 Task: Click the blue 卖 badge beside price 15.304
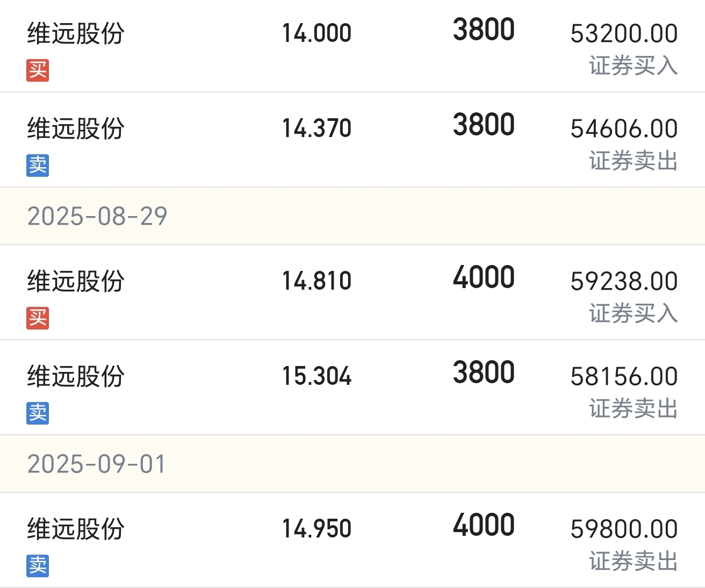click(x=38, y=413)
